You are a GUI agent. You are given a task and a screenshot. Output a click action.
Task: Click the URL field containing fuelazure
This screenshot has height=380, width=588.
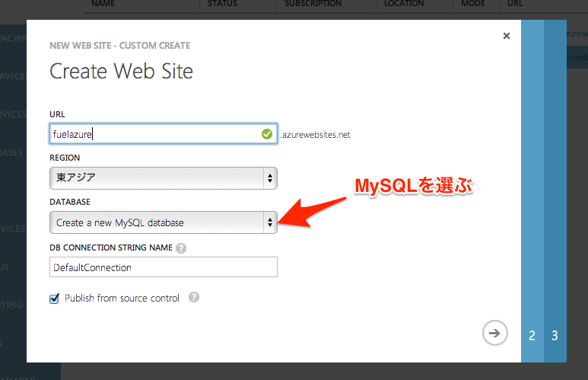(163, 134)
